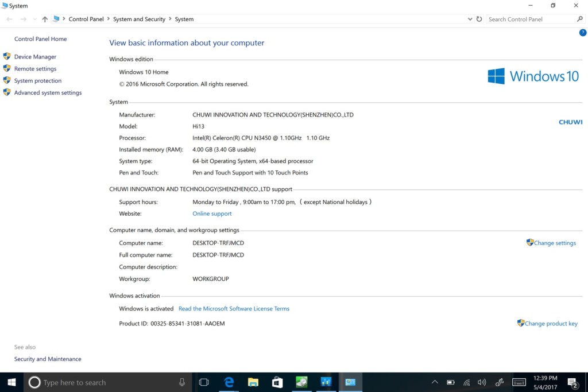Click the Search Control Panel field
Image resolution: width=588 pixels, height=392 pixels.
[x=531, y=19]
